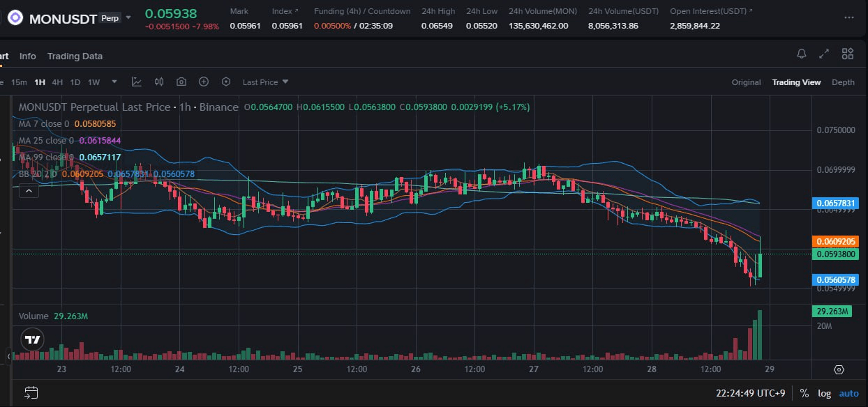Click the indicators icon beside the chart style

click(x=159, y=82)
